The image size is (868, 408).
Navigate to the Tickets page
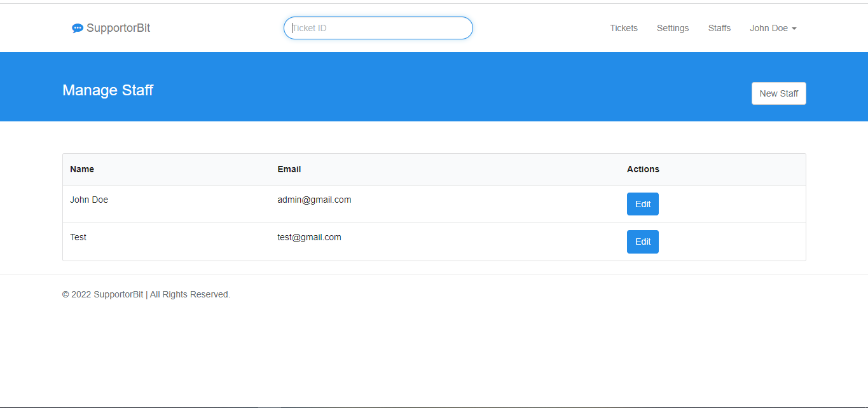tap(623, 28)
